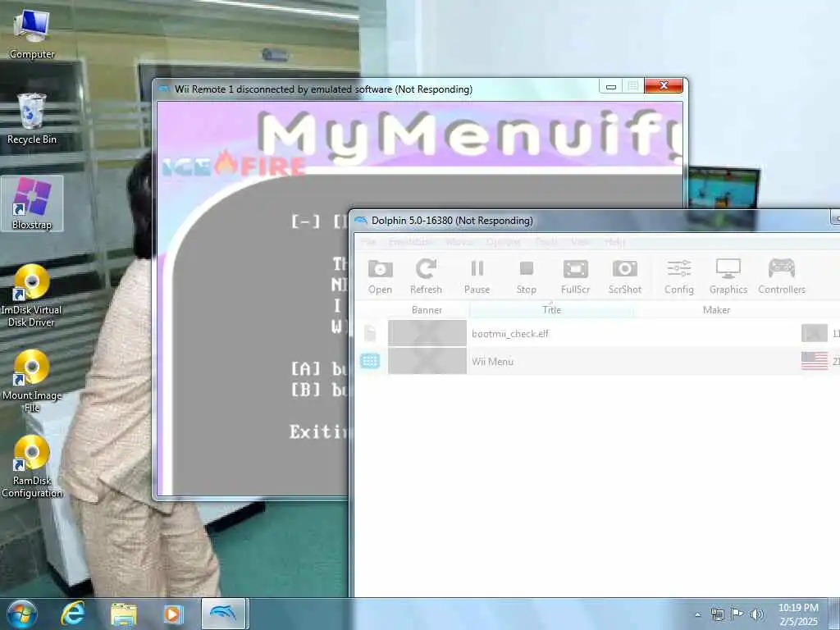Open the Options menu in Dolphin
This screenshot has height=630, width=840.
(x=503, y=242)
